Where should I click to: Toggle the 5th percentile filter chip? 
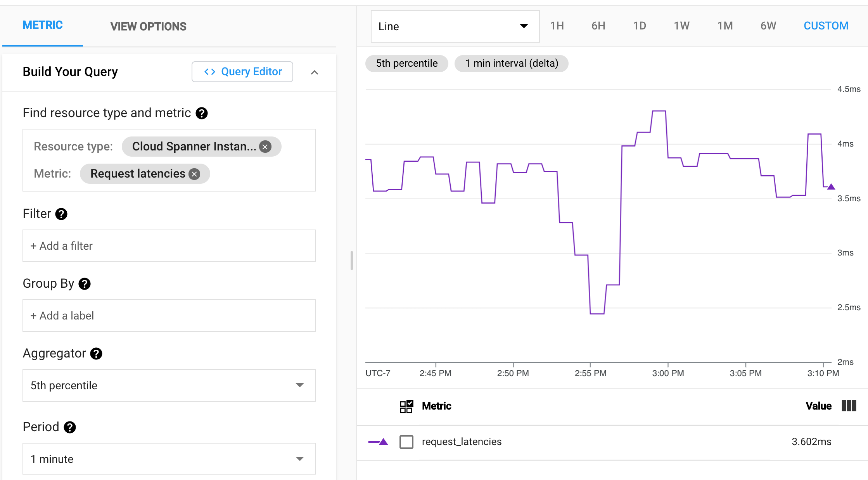click(x=406, y=63)
